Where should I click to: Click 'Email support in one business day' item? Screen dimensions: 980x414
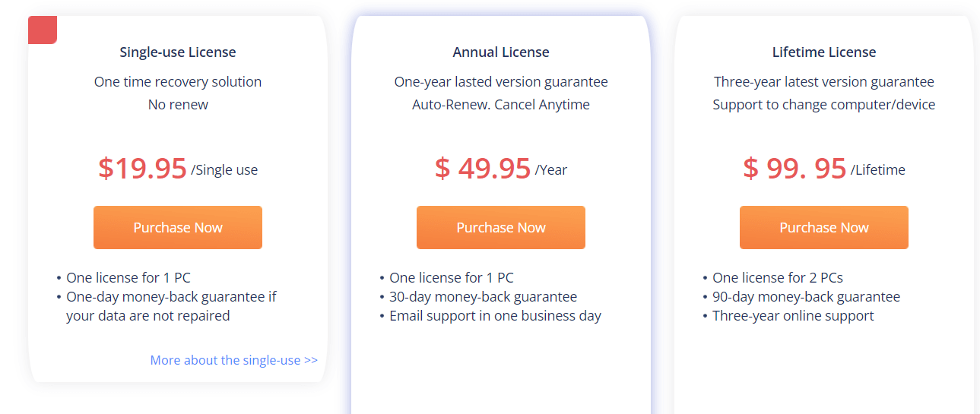click(x=495, y=316)
